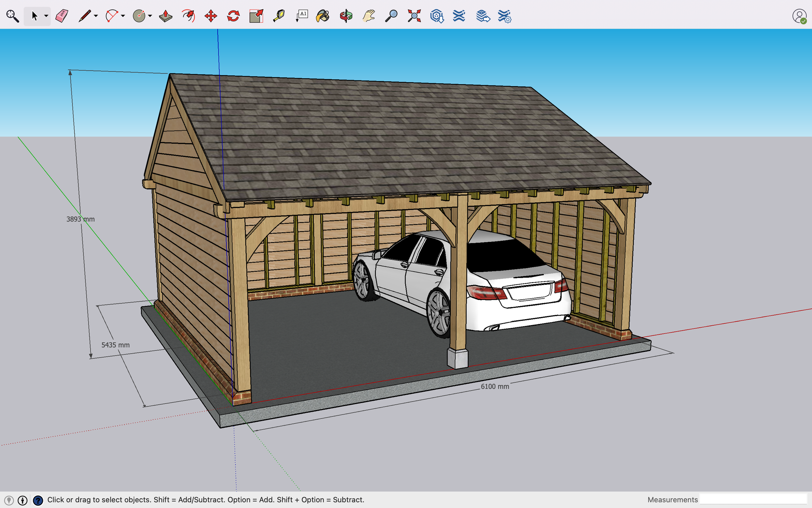Open the Extension Warehouse icon
Viewport: 812px width, 508px height.
point(459,16)
